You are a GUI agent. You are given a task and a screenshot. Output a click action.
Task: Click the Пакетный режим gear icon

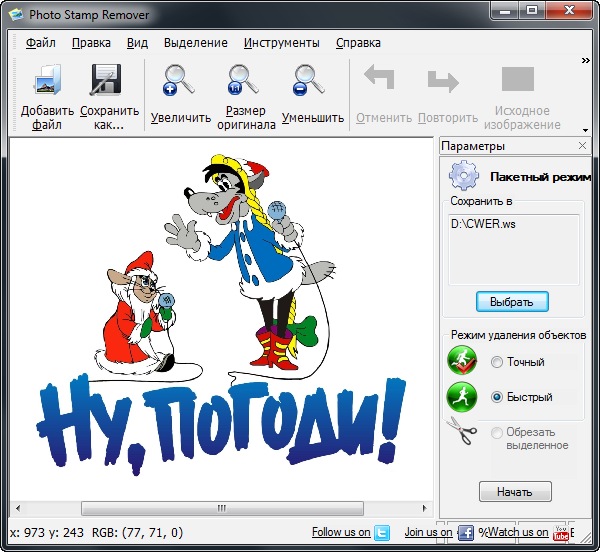[x=464, y=176]
